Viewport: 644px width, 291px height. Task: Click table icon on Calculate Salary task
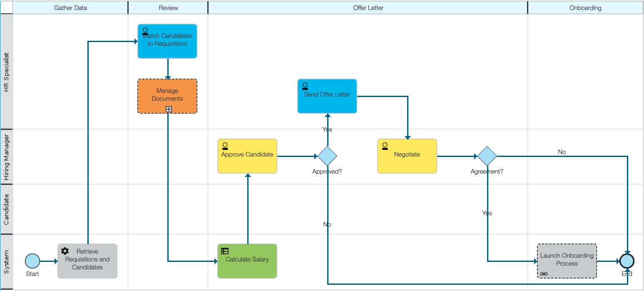225,251
